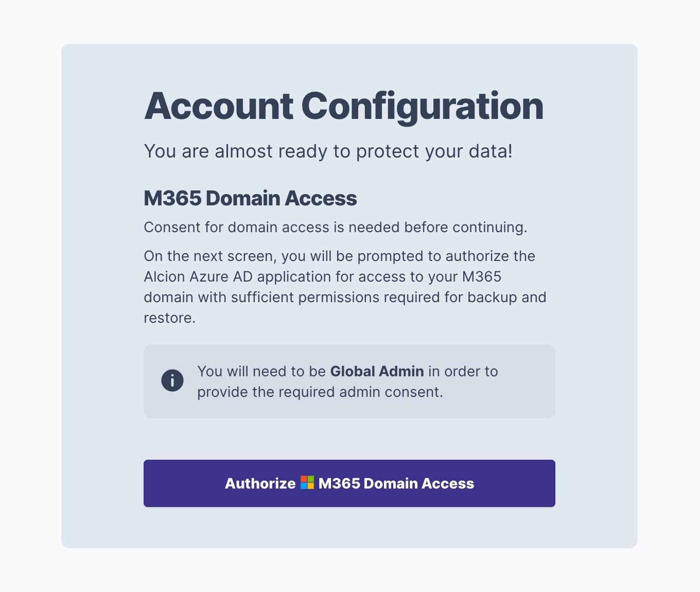Click the phrase "protect your data!"
Screen dimensions: 700x592
(434, 151)
